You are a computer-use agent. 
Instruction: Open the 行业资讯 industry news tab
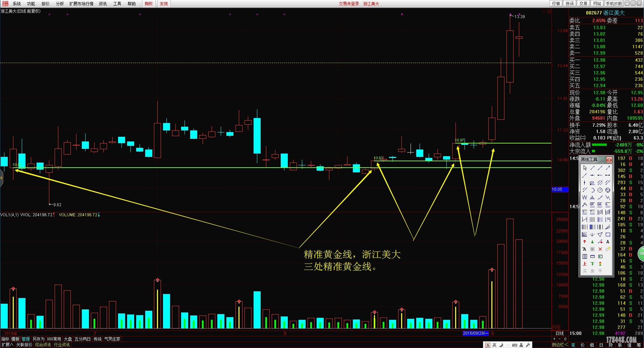pyautogui.click(x=62, y=345)
